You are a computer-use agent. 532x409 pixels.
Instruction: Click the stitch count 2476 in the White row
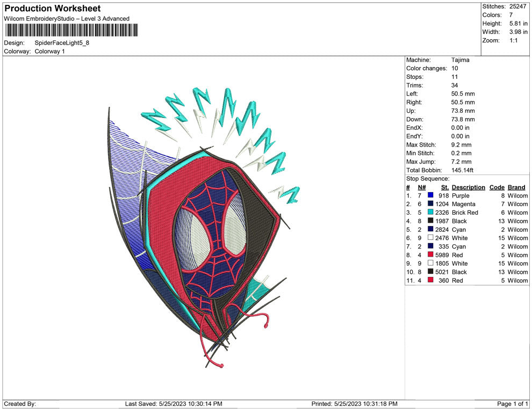click(442, 238)
